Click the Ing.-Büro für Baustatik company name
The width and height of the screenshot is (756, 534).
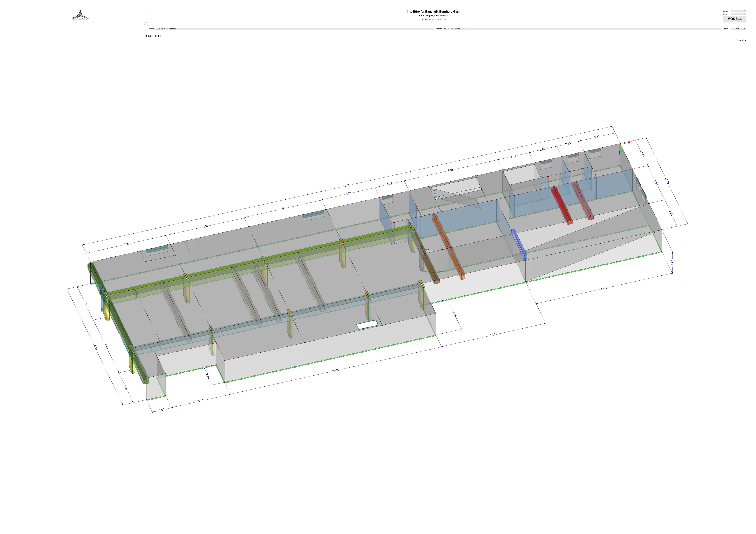[x=434, y=11]
